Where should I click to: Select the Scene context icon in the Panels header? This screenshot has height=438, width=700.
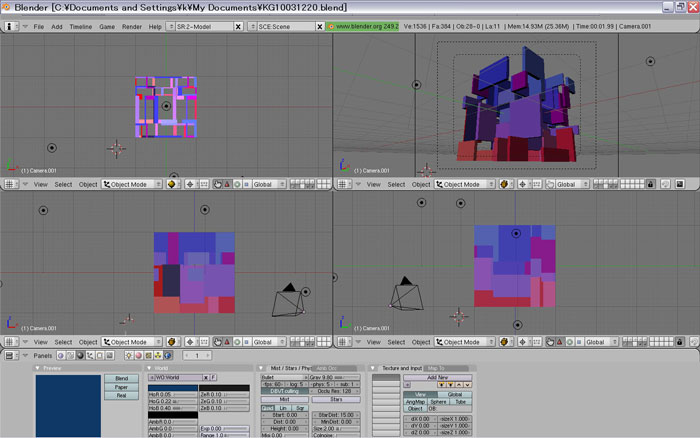click(x=109, y=356)
